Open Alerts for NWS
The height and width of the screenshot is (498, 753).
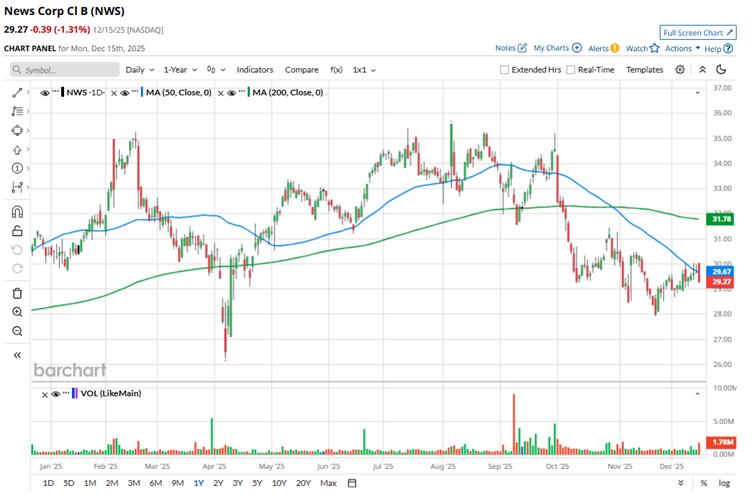603,49
